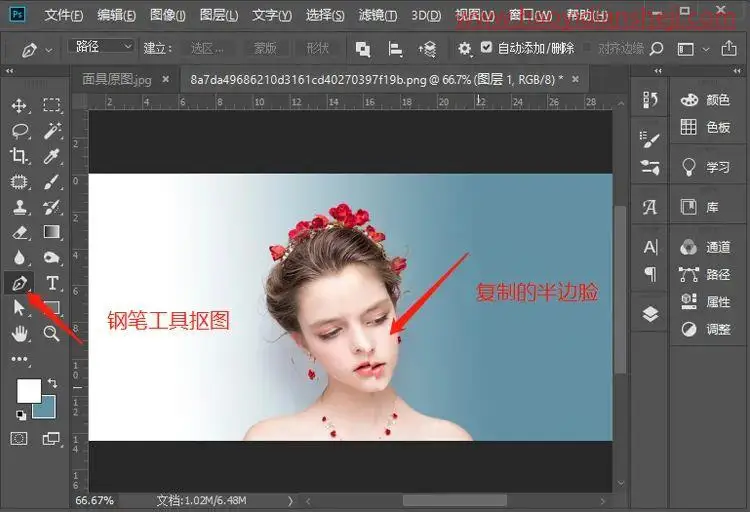This screenshot has height=512, width=750.
Task: Open the pen options gear menu
Action: click(x=464, y=48)
